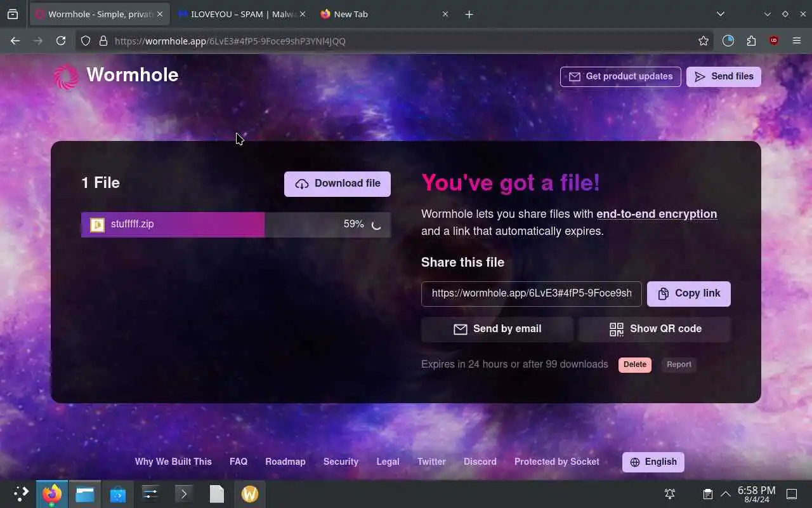
Task: Open the file manager from taskbar
Action: 85,494
